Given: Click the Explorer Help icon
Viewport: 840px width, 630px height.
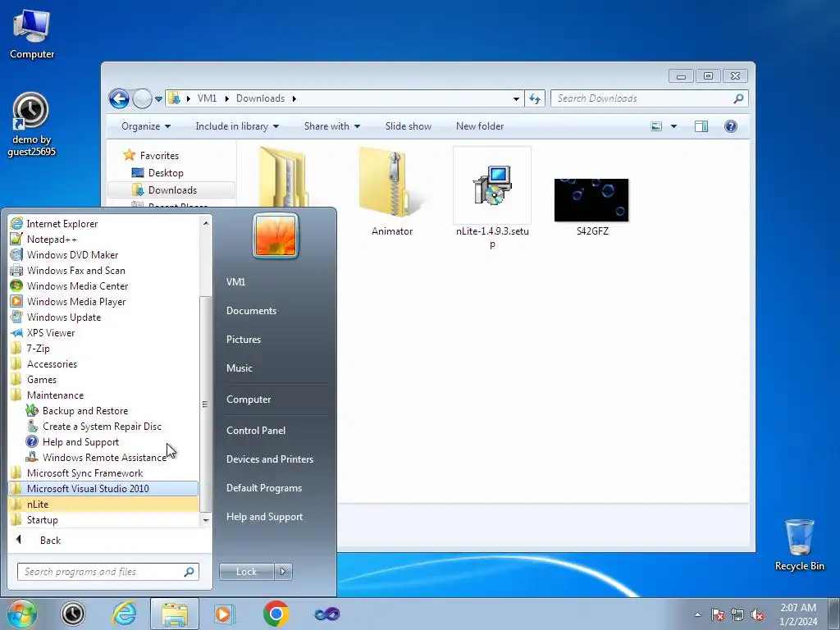Looking at the screenshot, I should point(731,126).
